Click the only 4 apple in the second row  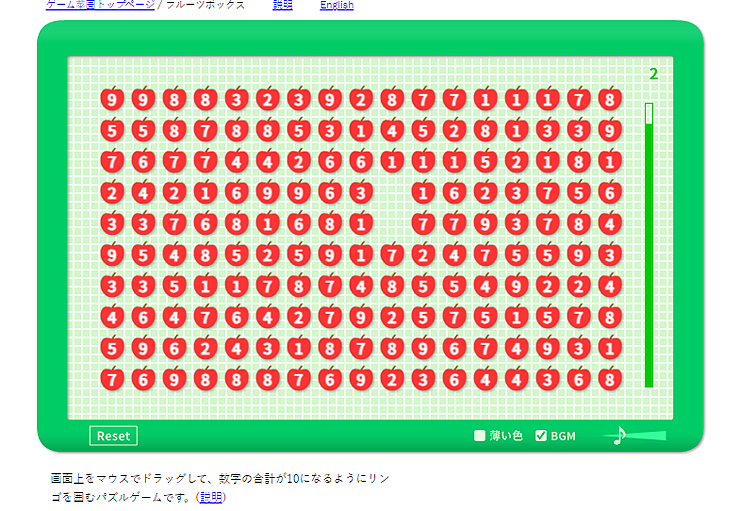tap(392, 130)
